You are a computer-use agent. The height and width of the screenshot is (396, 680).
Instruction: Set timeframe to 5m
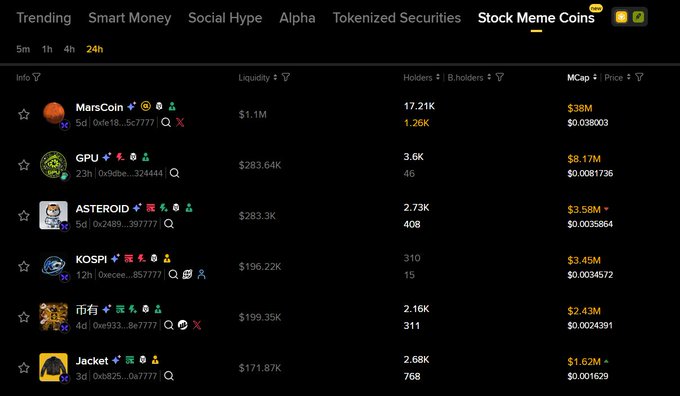pos(23,49)
